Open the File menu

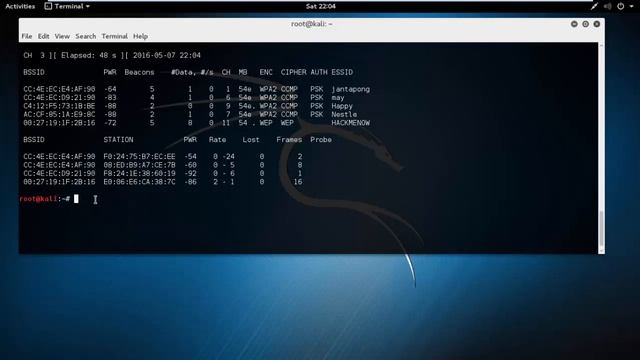(27, 36)
